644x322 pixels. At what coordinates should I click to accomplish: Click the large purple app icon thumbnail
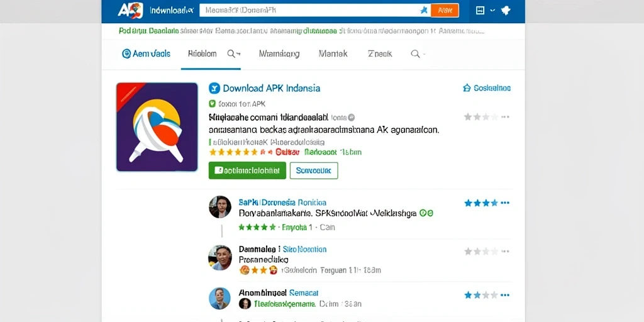(157, 127)
